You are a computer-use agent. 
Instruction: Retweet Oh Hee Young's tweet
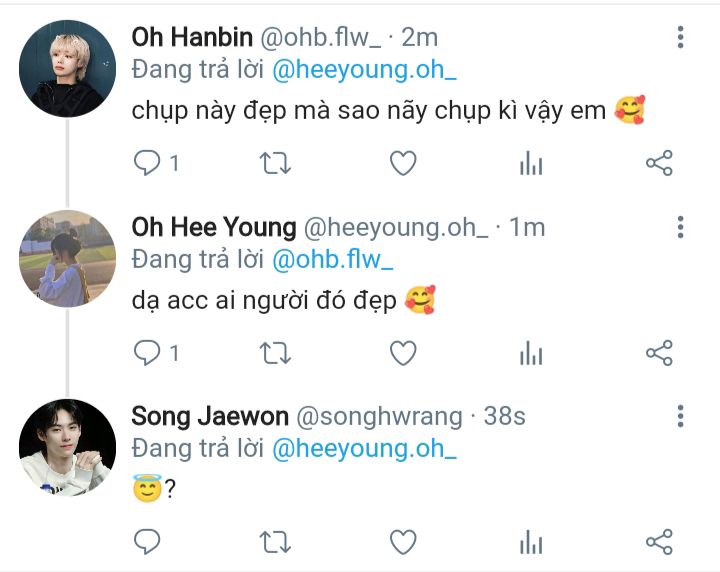[275, 353]
